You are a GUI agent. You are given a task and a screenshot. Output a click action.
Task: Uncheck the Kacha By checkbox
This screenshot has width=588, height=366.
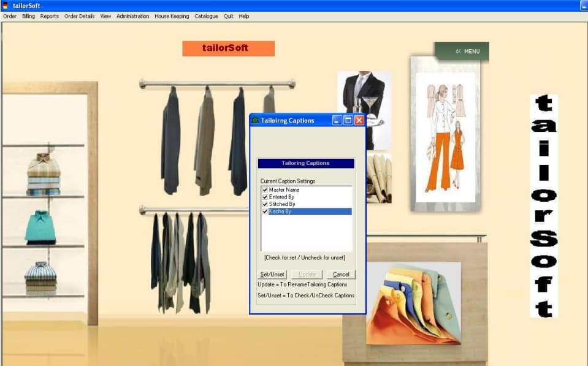point(265,212)
